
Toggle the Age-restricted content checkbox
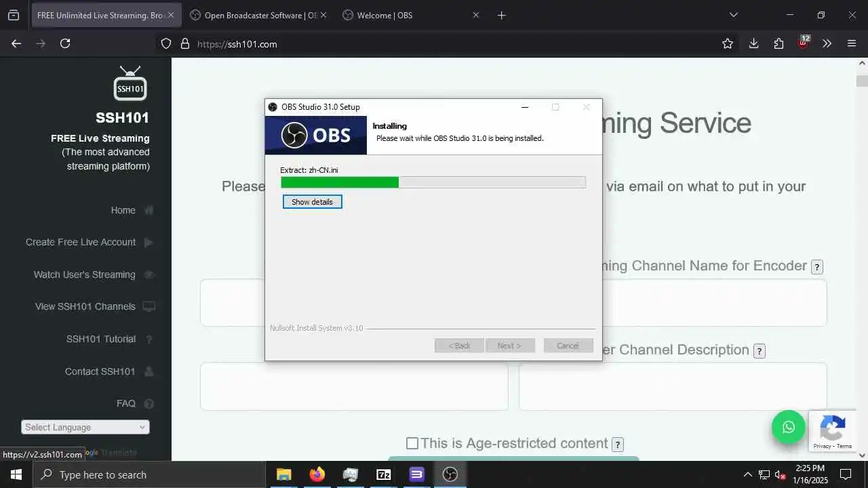click(x=412, y=443)
